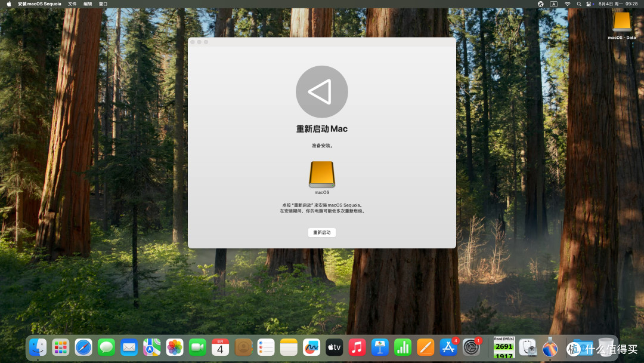Select the macOS disk icon in installer

click(x=321, y=174)
